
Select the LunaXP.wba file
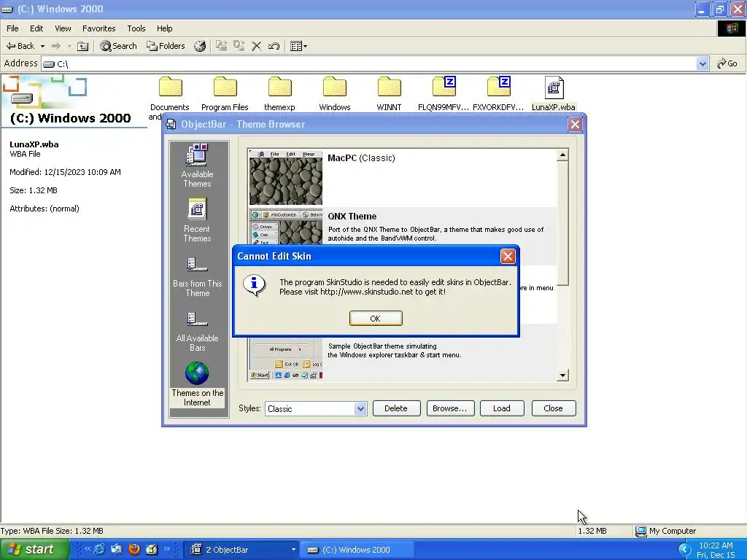[554, 94]
